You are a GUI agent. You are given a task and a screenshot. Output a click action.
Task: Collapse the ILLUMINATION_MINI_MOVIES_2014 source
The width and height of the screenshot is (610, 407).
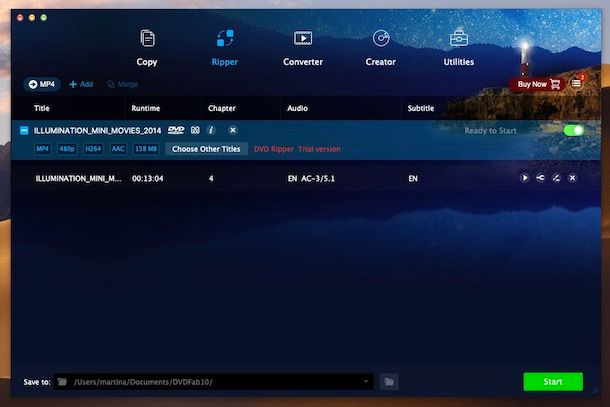pos(24,130)
